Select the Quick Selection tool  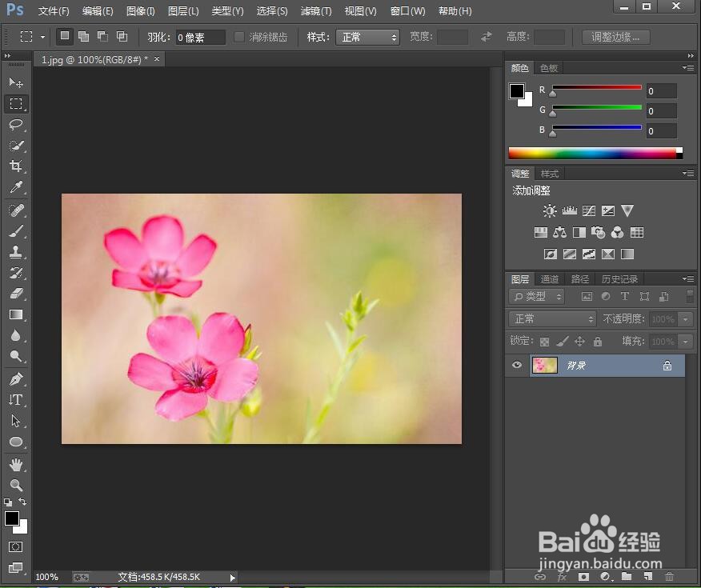[16, 146]
